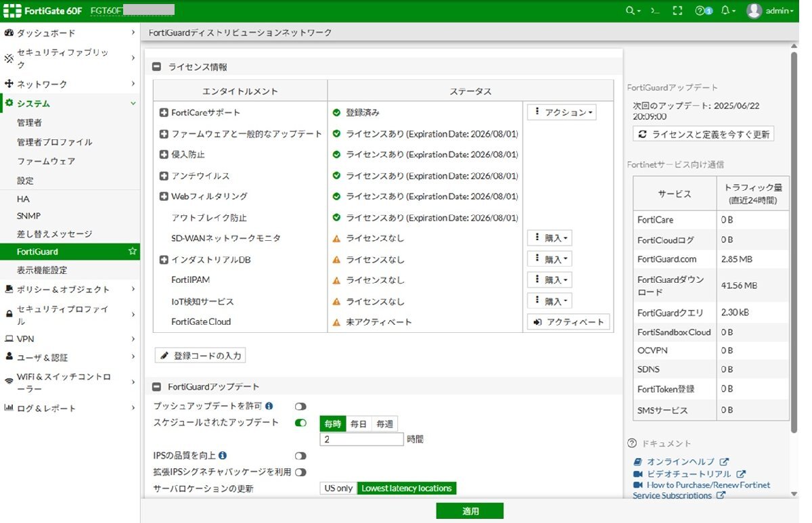Click アクティベート for FortiGate Cloud

568,322
